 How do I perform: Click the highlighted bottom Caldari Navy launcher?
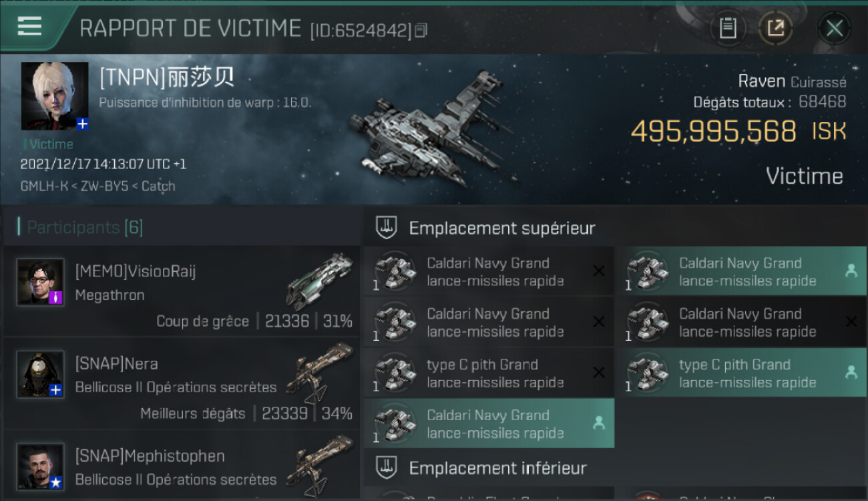(489, 424)
